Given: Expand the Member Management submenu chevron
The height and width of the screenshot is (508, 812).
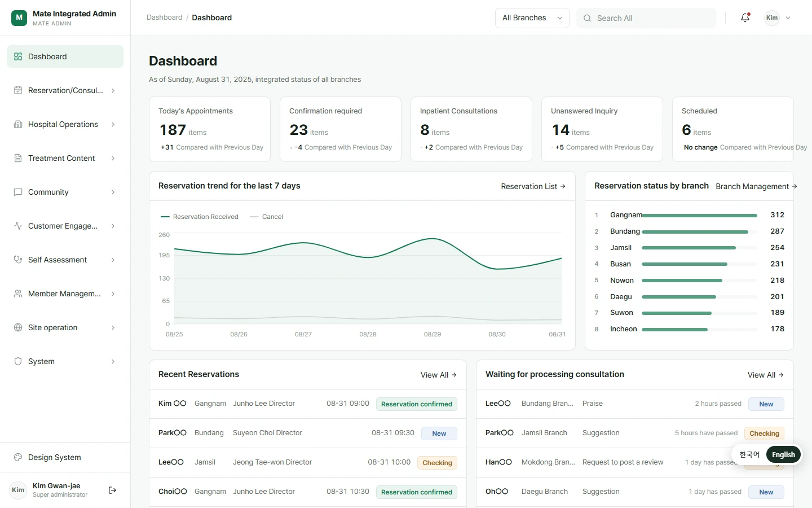Looking at the screenshot, I should tap(113, 294).
